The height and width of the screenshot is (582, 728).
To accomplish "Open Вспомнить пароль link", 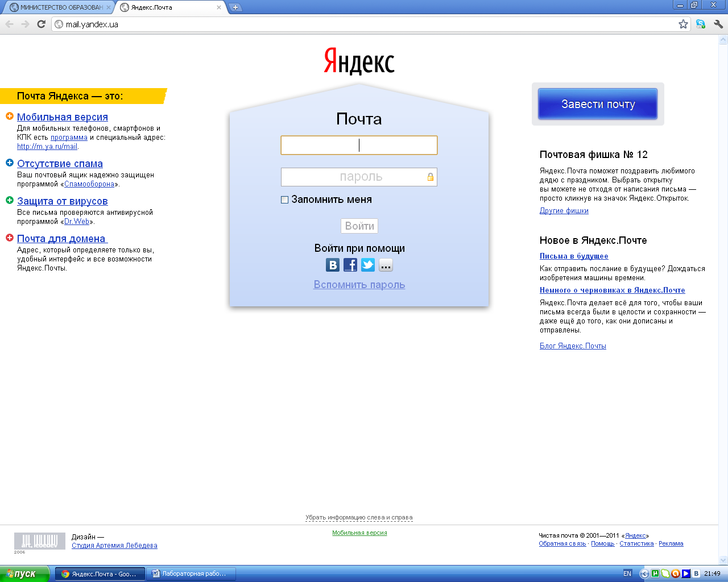I will tap(359, 285).
